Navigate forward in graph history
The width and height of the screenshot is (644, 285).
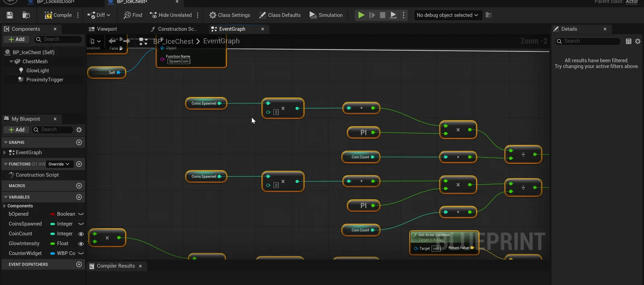coord(126,41)
